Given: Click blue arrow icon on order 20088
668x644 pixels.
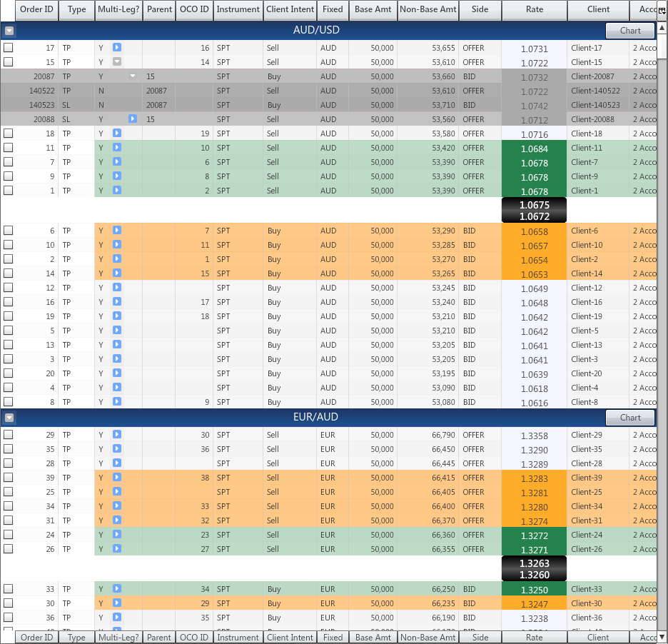Looking at the screenshot, I should (x=132, y=119).
